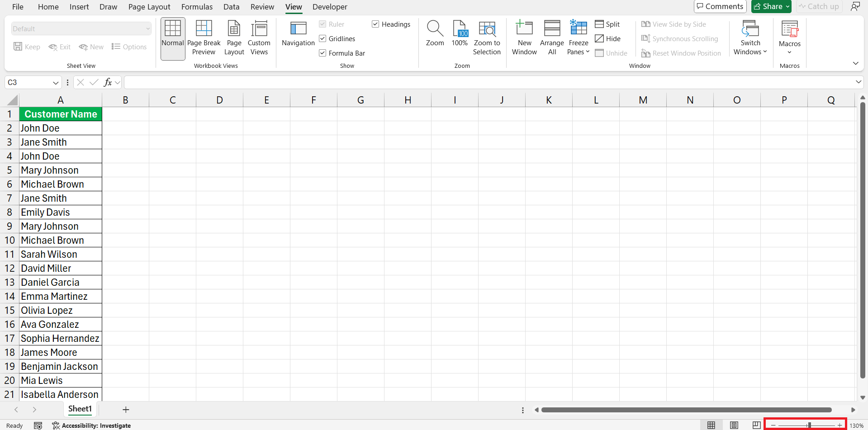Click the Select All corner triangle
This screenshot has height=430, width=868.
click(x=12, y=100)
